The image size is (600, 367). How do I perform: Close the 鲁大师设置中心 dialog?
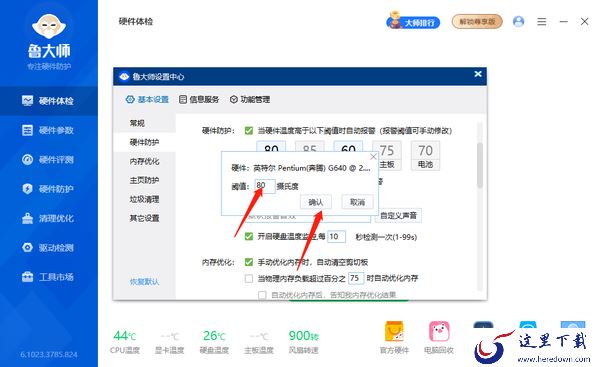[x=478, y=74]
